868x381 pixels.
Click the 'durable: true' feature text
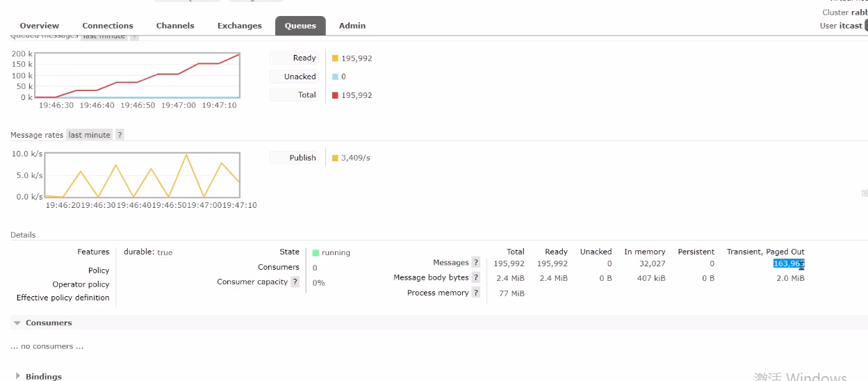[x=148, y=252]
